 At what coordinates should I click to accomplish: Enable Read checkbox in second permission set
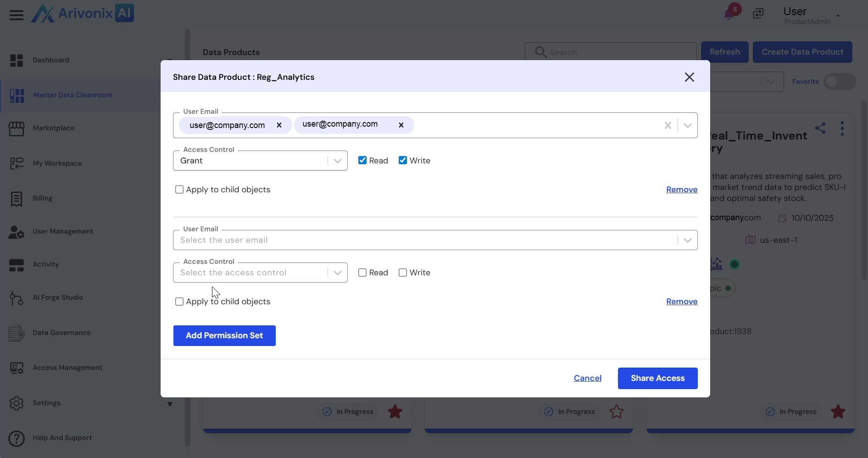tap(362, 273)
